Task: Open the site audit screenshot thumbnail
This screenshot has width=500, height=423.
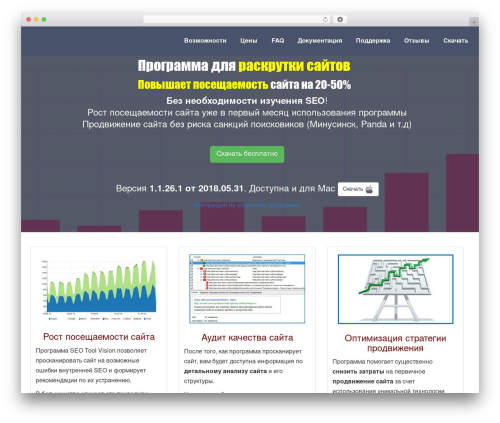Action: pyautogui.click(x=247, y=289)
